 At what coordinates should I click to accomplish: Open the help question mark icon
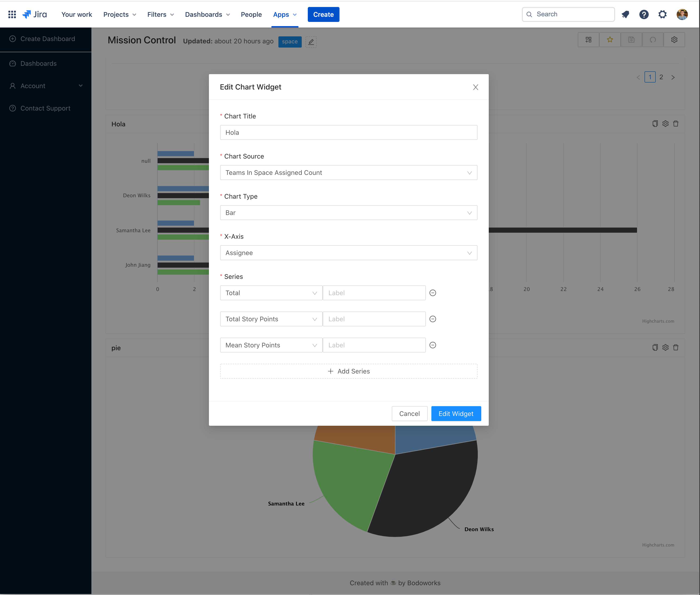644,14
